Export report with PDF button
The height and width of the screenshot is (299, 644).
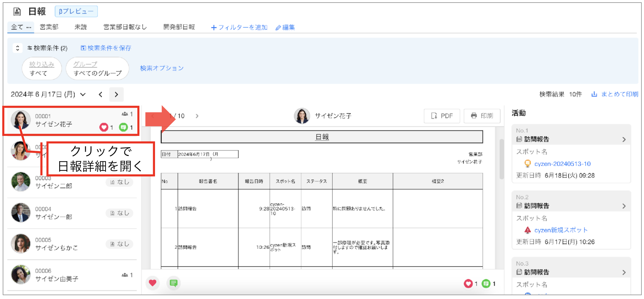442,116
